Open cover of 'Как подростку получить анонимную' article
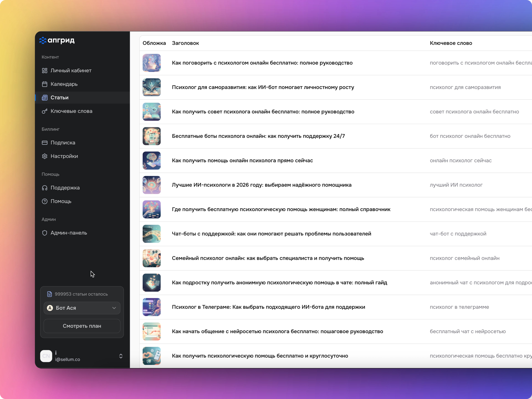This screenshot has height=399, width=532. coord(152,283)
